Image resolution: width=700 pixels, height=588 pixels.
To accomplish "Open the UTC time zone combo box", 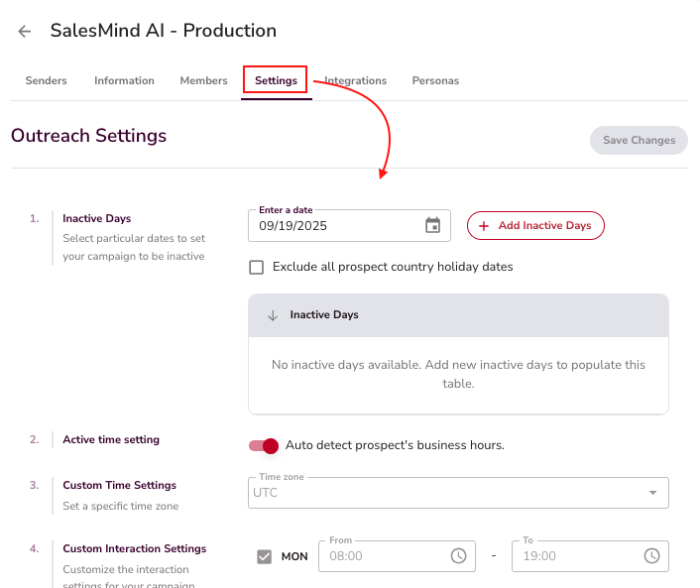I will 446,493.
